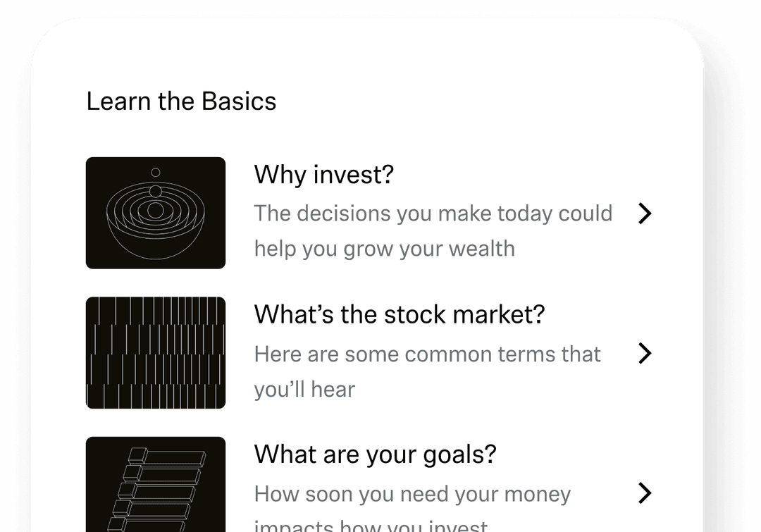Click "How soon you need your money" text

(x=412, y=493)
